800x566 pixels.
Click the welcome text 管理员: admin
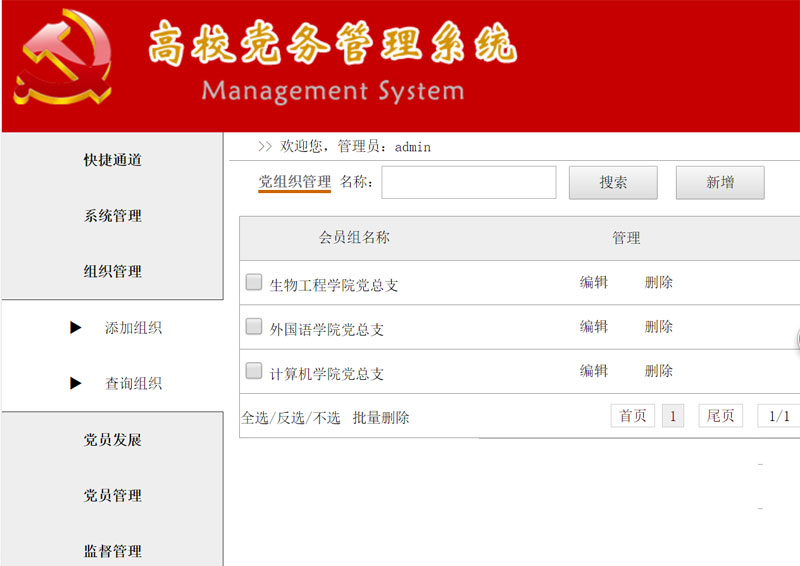pyautogui.click(x=384, y=147)
